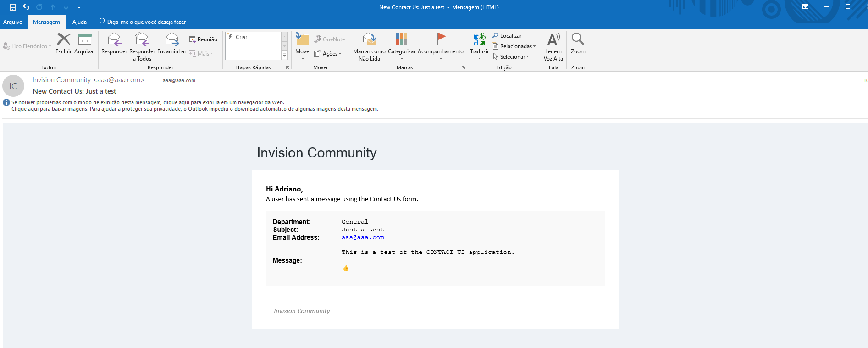Click the Marcar como Não Lida icon
The image size is (868, 348).
pos(369,40)
